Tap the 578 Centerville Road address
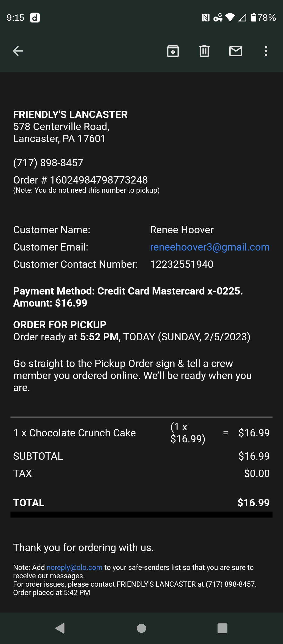Screen dimensions: 283x644 tap(61, 127)
